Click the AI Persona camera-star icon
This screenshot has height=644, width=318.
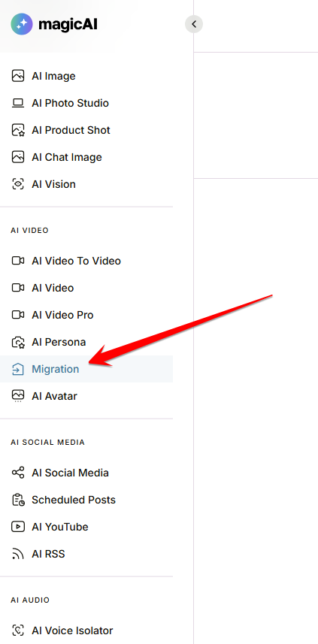point(18,342)
